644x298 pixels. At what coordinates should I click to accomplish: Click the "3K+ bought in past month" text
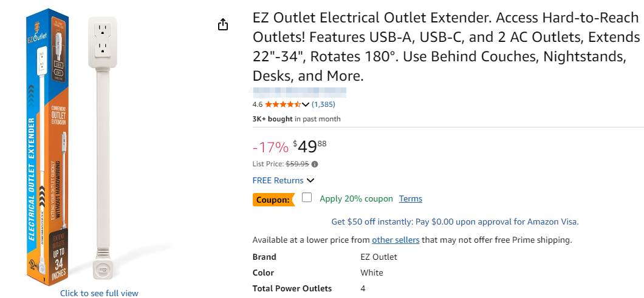(x=296, y=119)
